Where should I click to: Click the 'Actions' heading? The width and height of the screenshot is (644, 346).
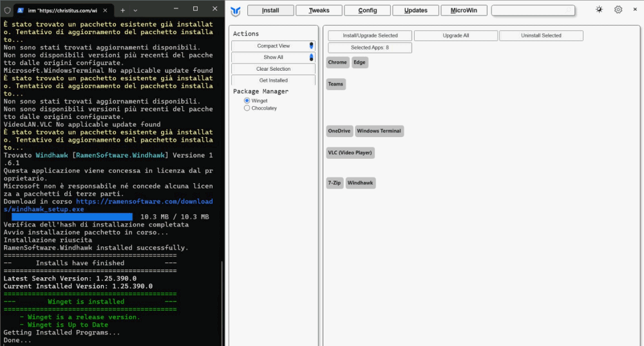(246, 33)
